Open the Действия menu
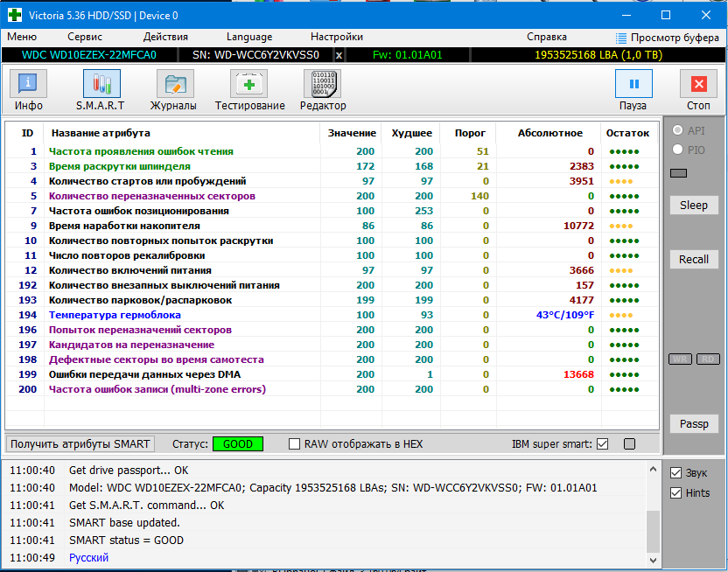728x572 pixels. [165, 37]
